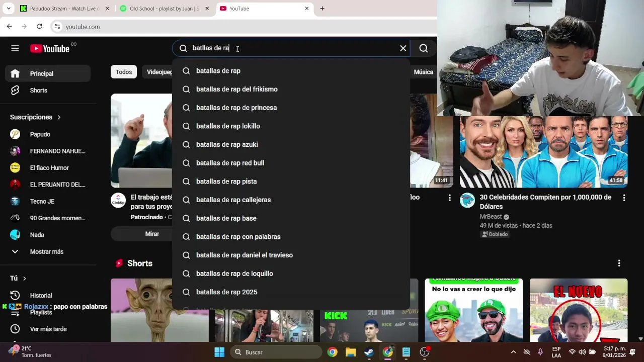This screenshot has height=362, width=644.
Task: Open Tecno JE subscription
Action: (x=48, y=201)
